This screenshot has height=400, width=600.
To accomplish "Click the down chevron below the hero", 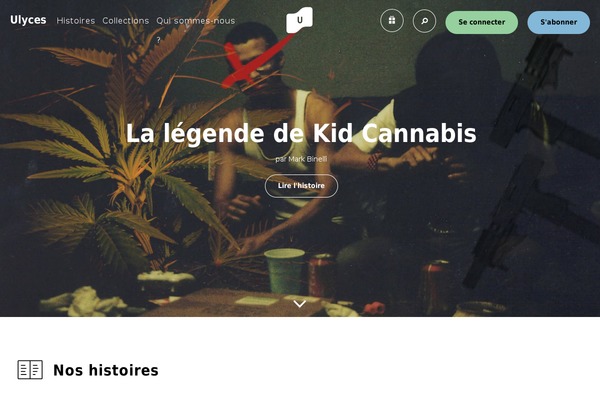I will (300, 304).
